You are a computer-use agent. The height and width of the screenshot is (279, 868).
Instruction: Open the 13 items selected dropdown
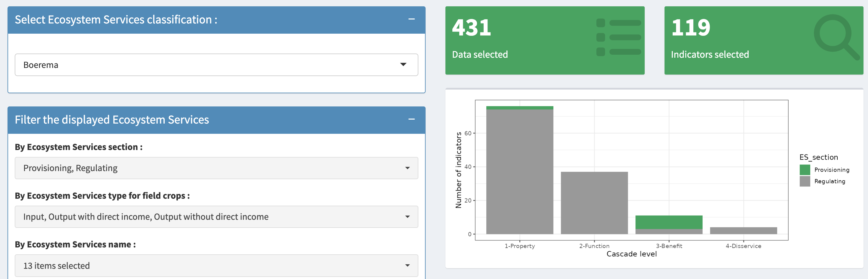tap(216, 265)
